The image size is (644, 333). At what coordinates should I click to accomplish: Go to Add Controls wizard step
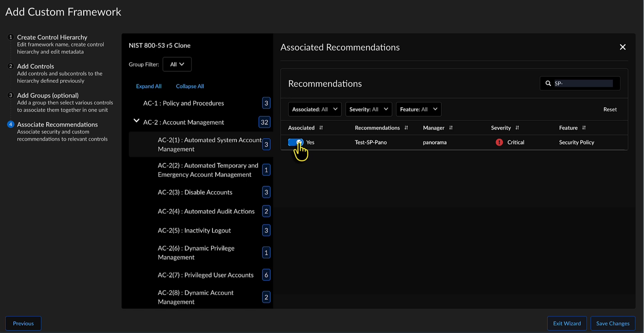35,66
